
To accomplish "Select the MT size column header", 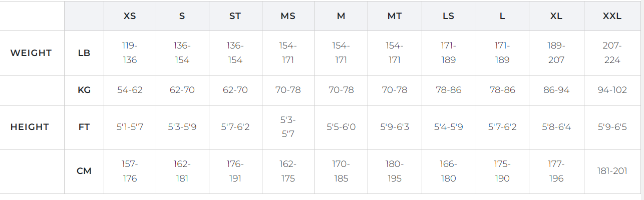I will point(395,16).
